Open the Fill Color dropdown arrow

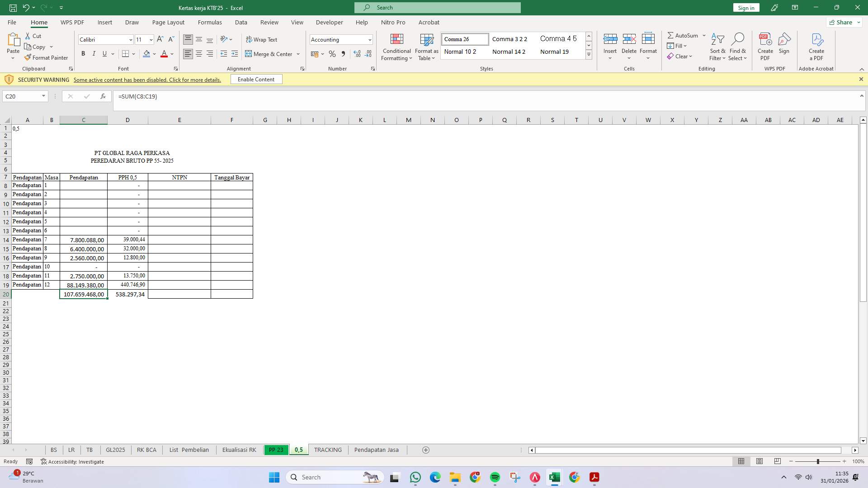click(x=154, y=54)
